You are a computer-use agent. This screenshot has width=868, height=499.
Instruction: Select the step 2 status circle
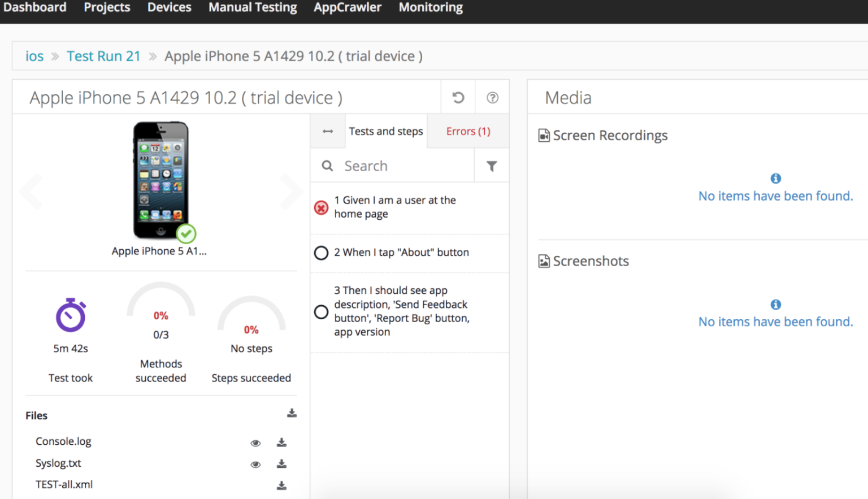click(321, 253)
